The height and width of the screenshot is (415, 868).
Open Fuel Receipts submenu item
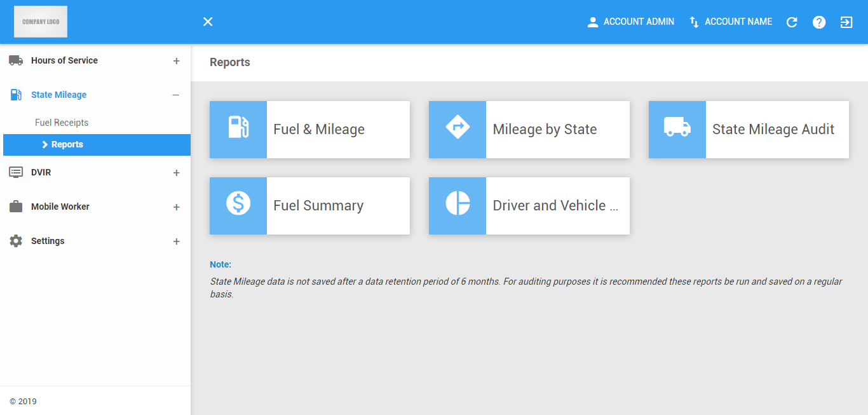pos(62,123)
